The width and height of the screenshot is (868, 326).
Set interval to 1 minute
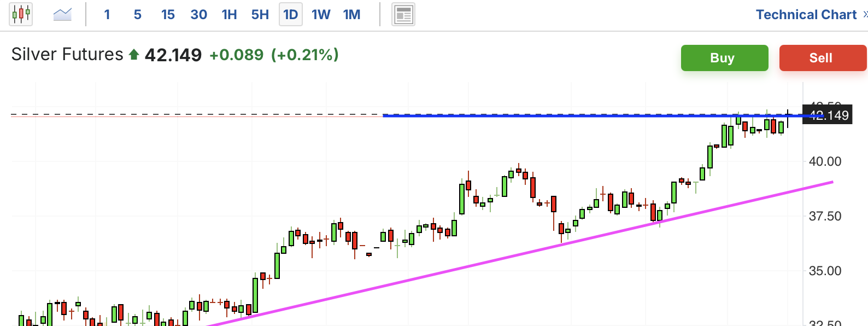click(x=107, y=15)
